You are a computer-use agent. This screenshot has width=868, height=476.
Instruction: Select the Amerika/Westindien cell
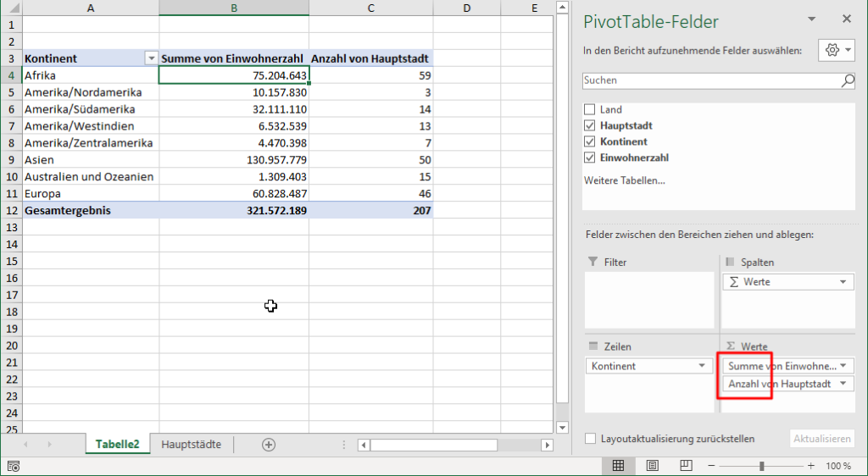[x=91, y=126]
